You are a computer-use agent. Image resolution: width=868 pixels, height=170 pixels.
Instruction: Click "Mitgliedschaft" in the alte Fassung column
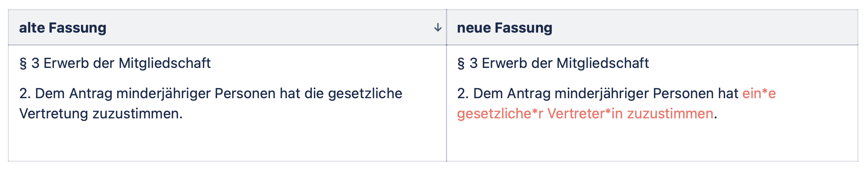click(x=165, y=63)
